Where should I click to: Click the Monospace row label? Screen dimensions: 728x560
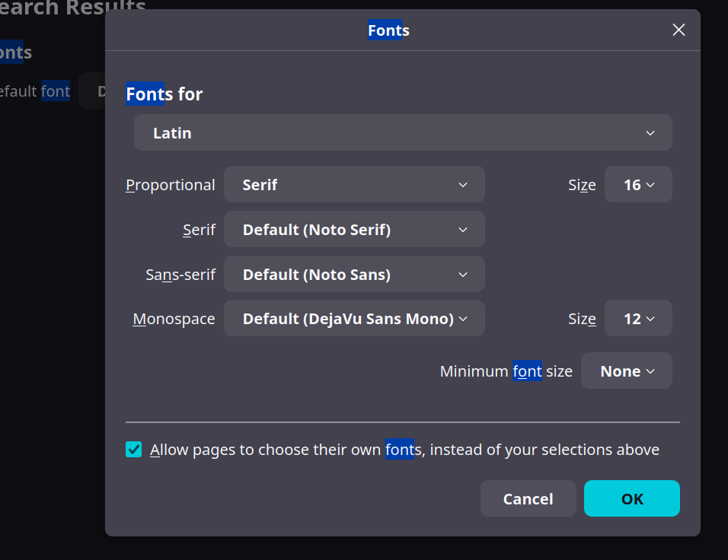(x=174, y=319)
